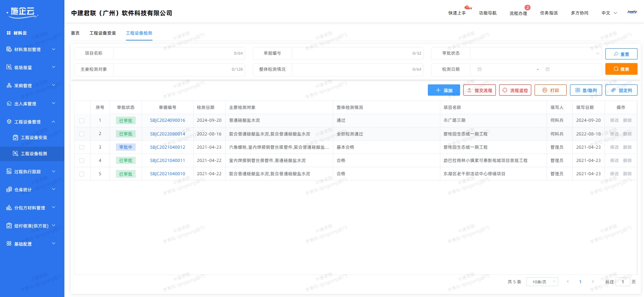Click the 现场报量 sidebar icon

9,68
